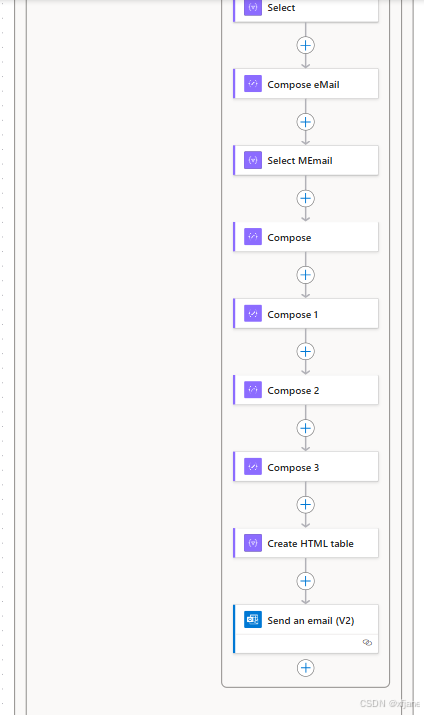Add action below Compose eMail
Viewport: 424px width, 715px height.
click(x=305, y=122)
